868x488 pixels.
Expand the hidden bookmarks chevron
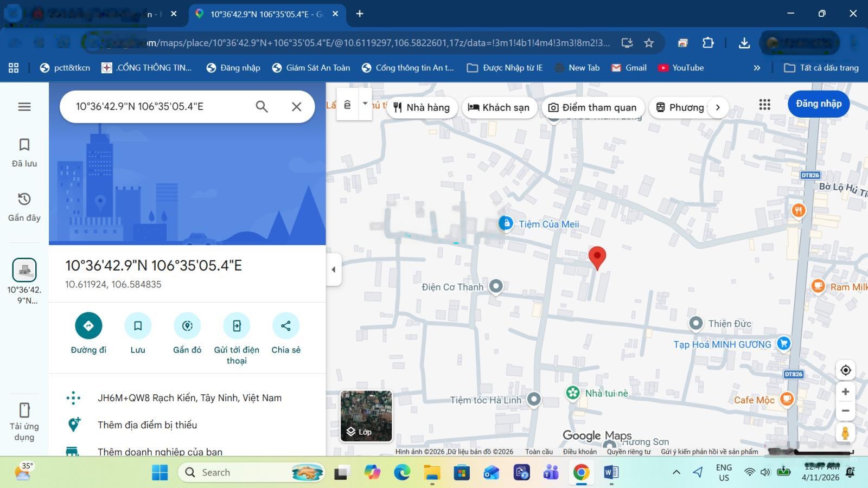(757, 68)
